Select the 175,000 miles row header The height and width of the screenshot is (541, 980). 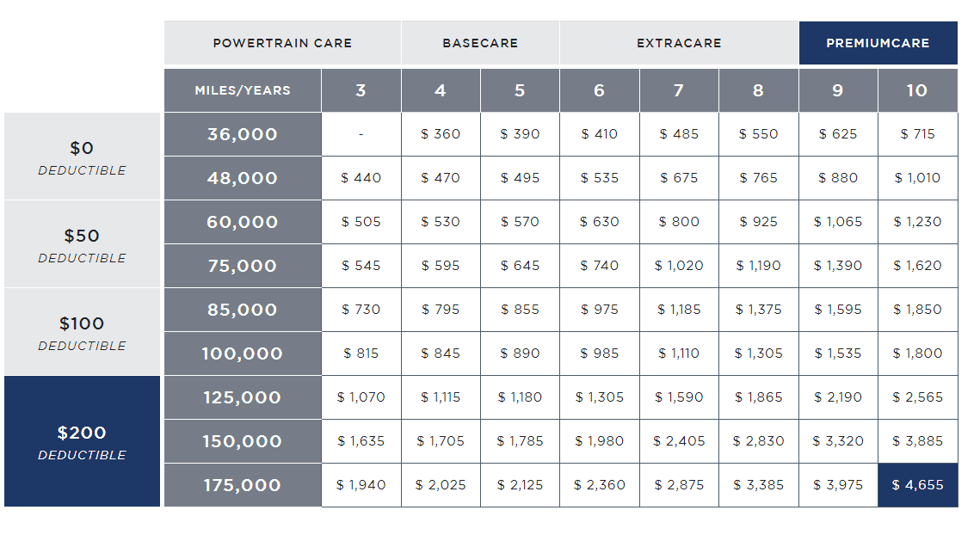coord(242,485)
